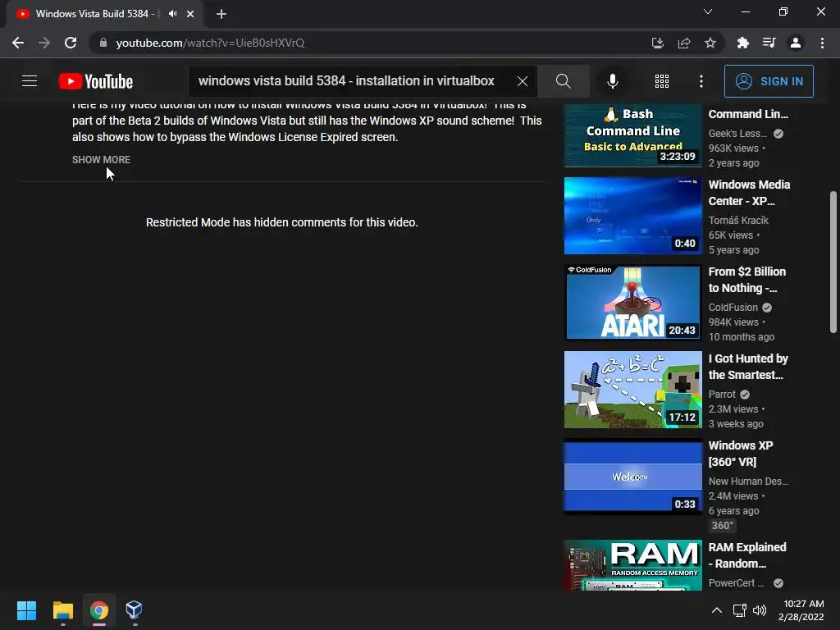Open the ATARI ColdFusion video thumbnail
This screenshot has width=840, height=630.
(x=632, y=303)
